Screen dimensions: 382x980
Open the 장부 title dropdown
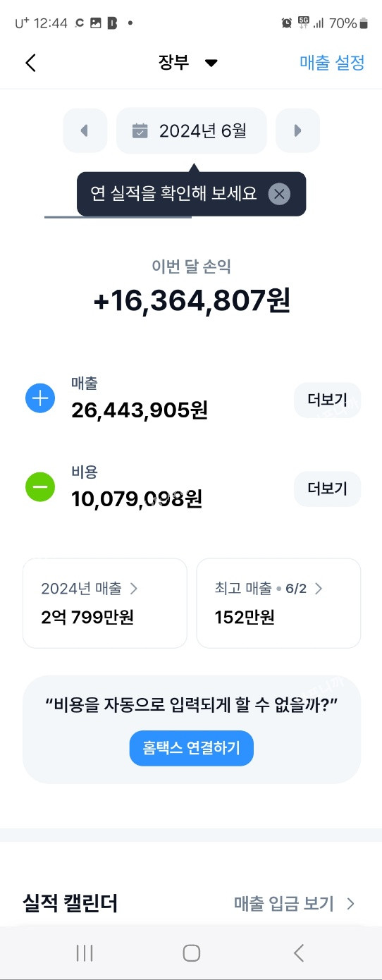click(188, 62)
